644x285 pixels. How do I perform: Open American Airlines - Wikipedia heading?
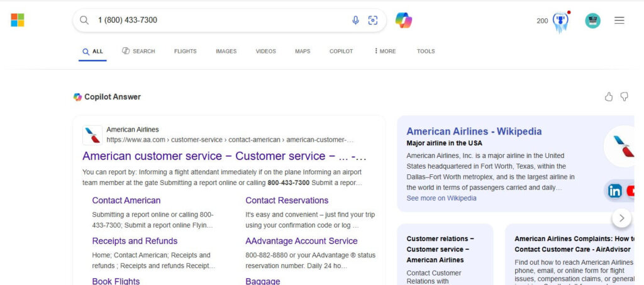pos(474,131)
